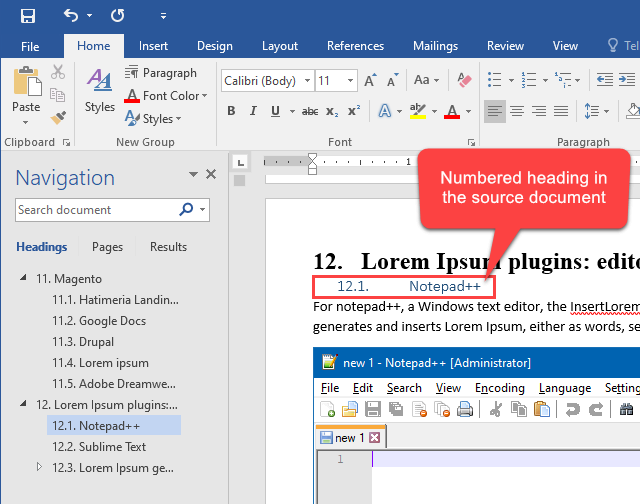
Task: Select Align Right alignment
Action: tap(539, 111)
